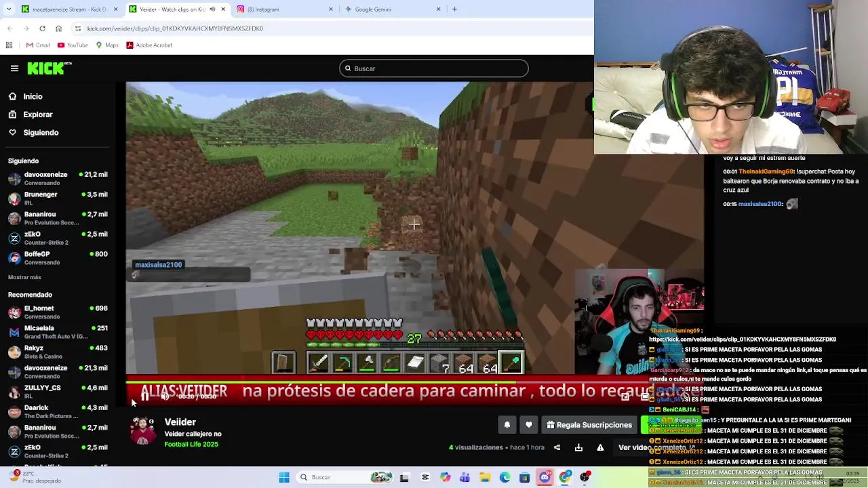The height and width of the screenshot is (488, 868).
Task: Open El_hornet recommended channel
Action: coord(58,312)
